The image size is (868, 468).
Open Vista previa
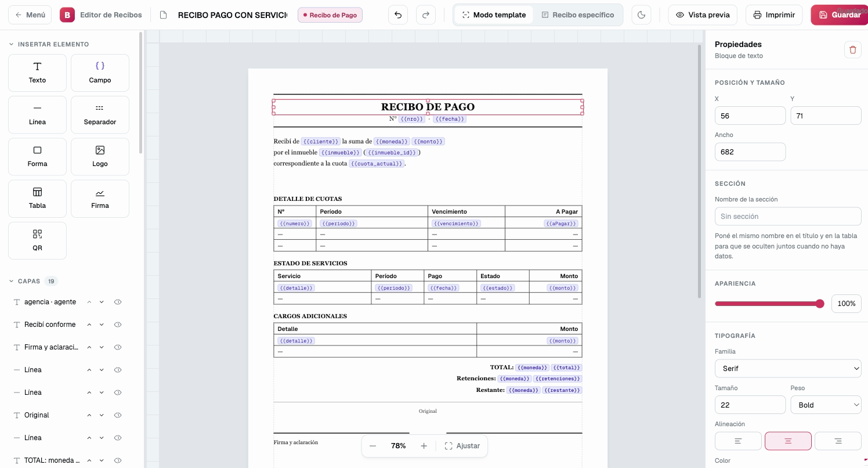703,15
